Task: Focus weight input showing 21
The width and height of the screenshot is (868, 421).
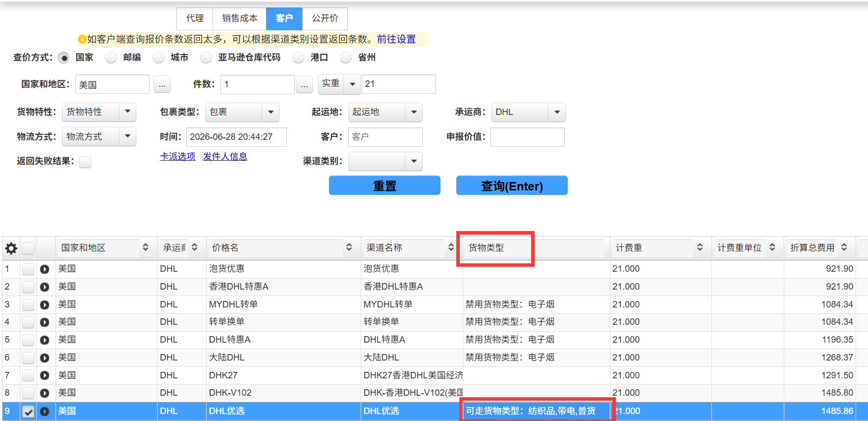Action: tap(399, 84)
